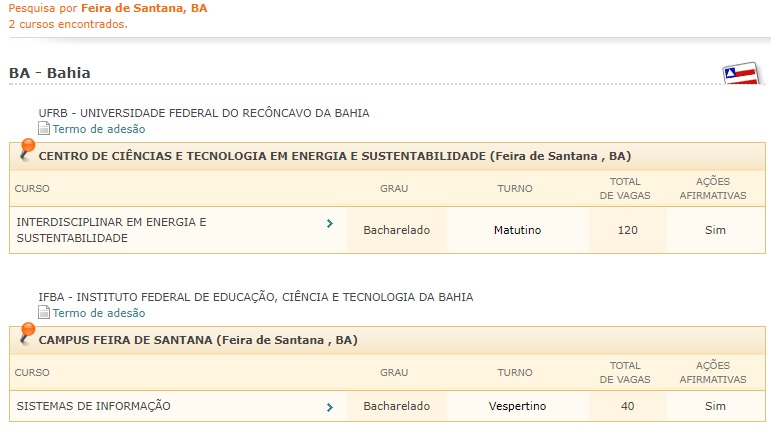Click Campus Feira de Santana header bar
The image size is (771, 434).
(387, 340)
